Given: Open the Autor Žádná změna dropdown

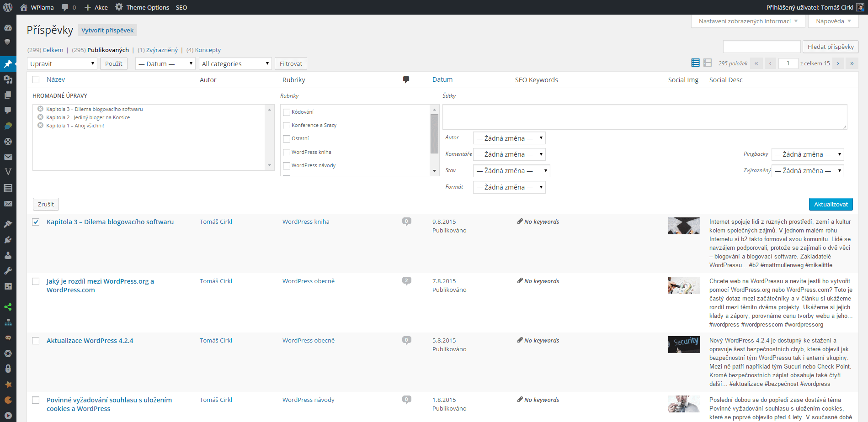Looking at the screenshot, I should pos(509,138).
